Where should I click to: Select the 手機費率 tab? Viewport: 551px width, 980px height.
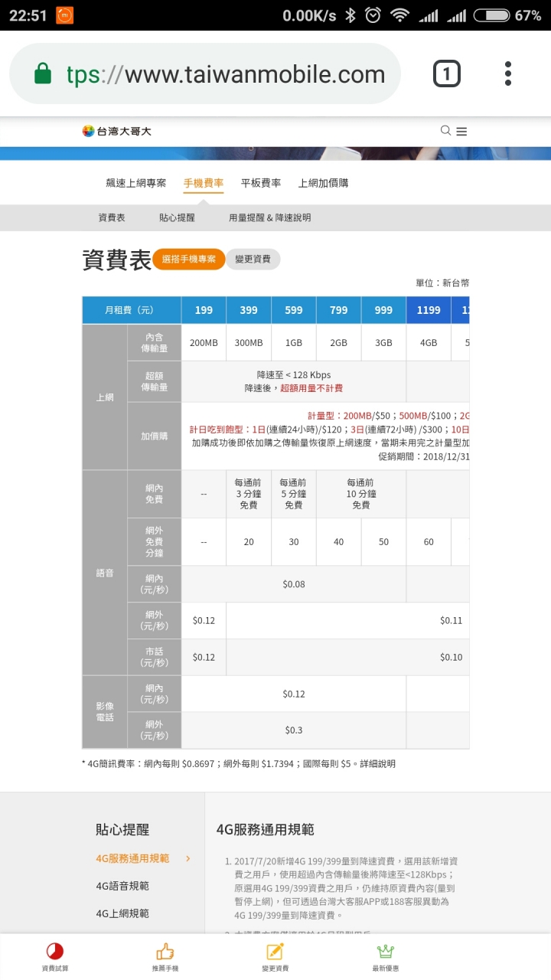[204, 183]
